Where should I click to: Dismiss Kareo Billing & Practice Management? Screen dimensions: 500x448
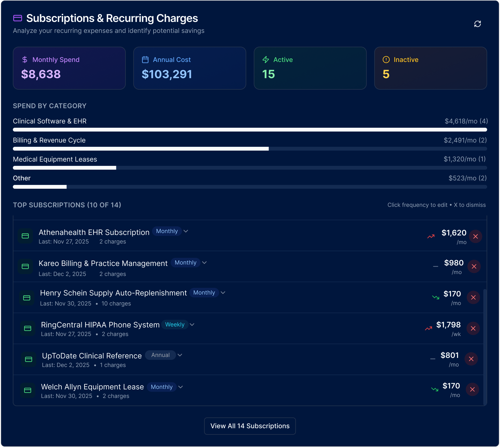coord(474,266)
